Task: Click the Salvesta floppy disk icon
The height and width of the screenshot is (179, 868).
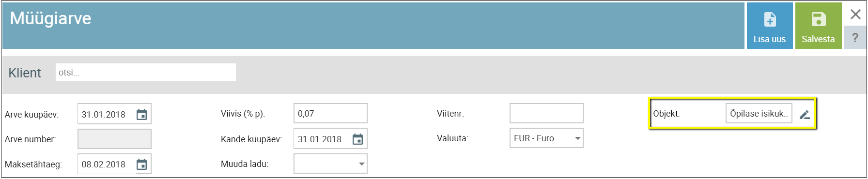Action: (819, 19)
